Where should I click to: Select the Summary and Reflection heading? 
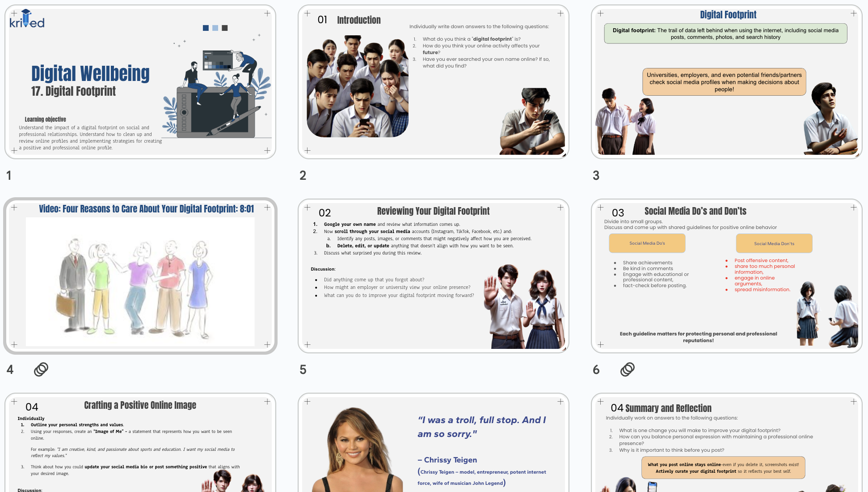click(x=662, y=408)
